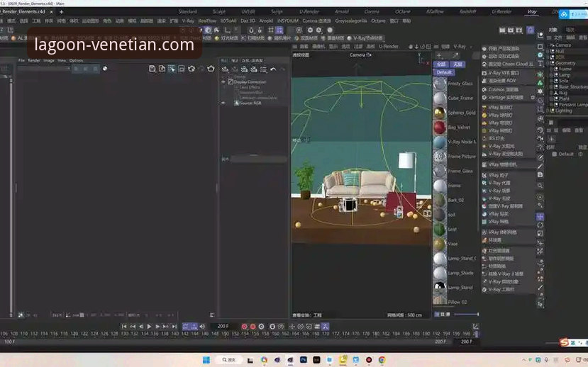Click the play forward button on timeline
The width and height of the screenshot is (588, 367).
[x=149, y=327]
